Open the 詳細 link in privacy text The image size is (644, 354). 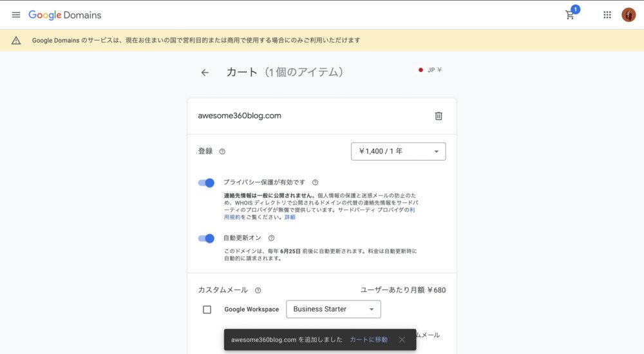coord(290,217)
